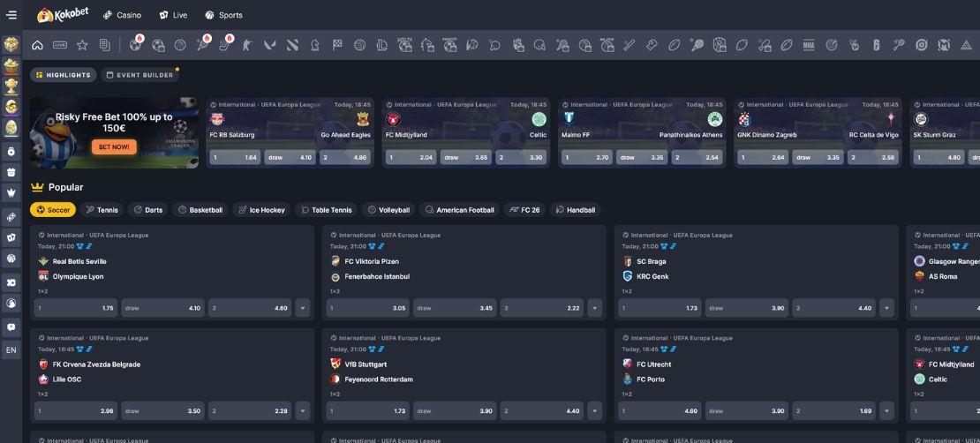Open the Casino section
This screenshot has width=980, height=443.
(x=122, y=15)
